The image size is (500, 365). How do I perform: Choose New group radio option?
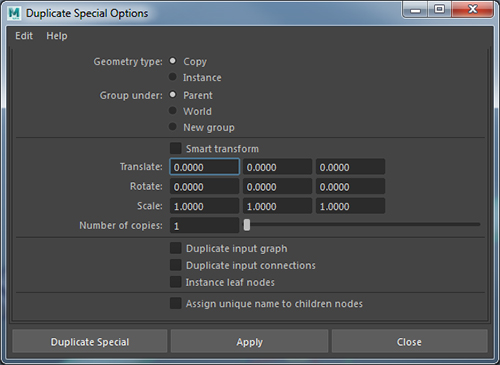point(173,126)
